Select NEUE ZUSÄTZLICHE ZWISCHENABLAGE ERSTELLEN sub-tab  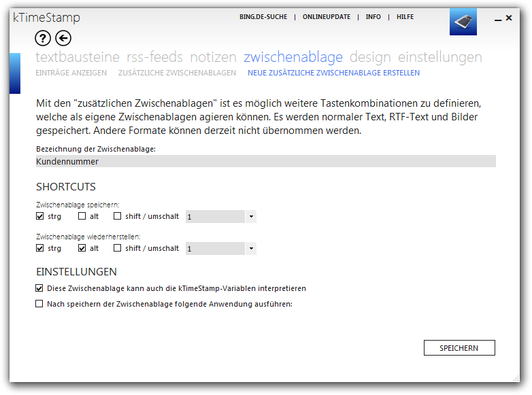click(333, 73)
